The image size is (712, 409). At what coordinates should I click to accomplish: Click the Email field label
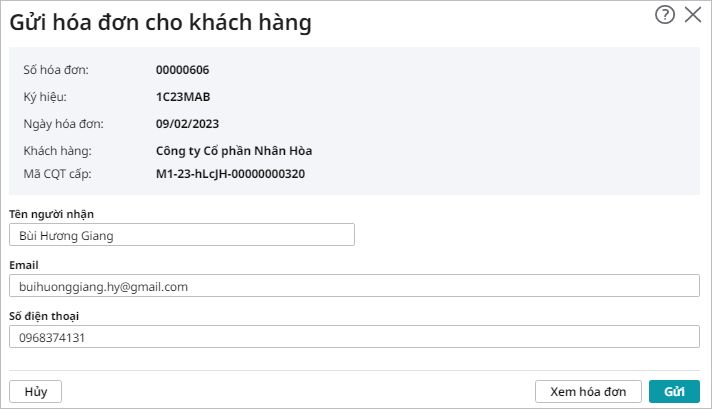click(24, 265)
